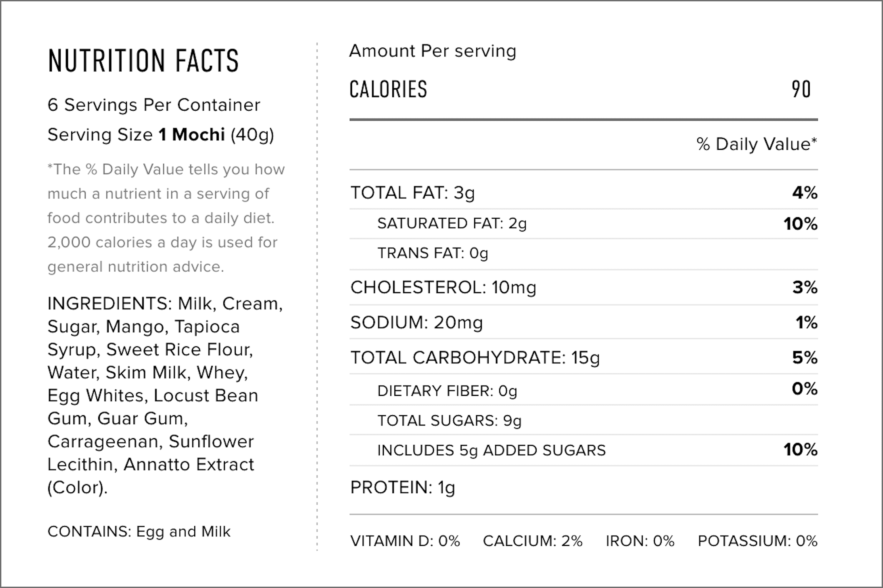Image resolution: width=883 pixels, height=588 pixels.
Task: Click the NUTRITION FACTS heading
Action: (x=143, y=60)
